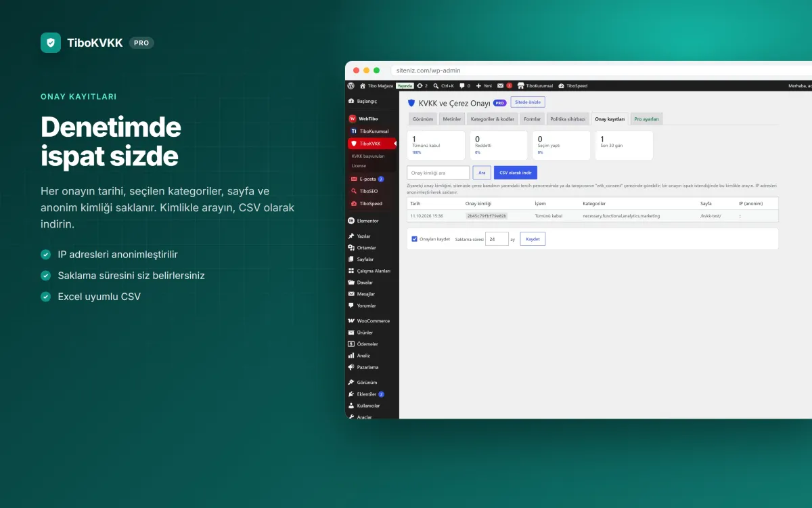Click the E-posta envelope icon in sidebar

[354, 179]
